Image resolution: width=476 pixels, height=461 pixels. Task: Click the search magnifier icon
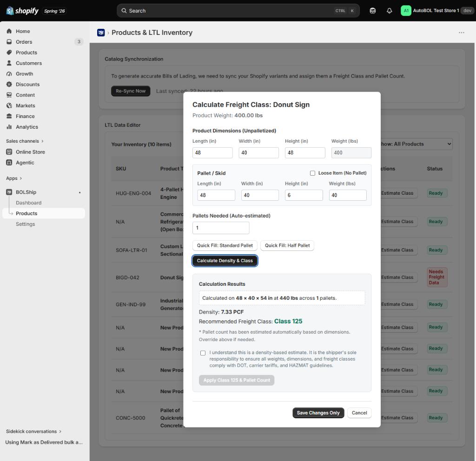pyautogui.click(x=124, y=11)
